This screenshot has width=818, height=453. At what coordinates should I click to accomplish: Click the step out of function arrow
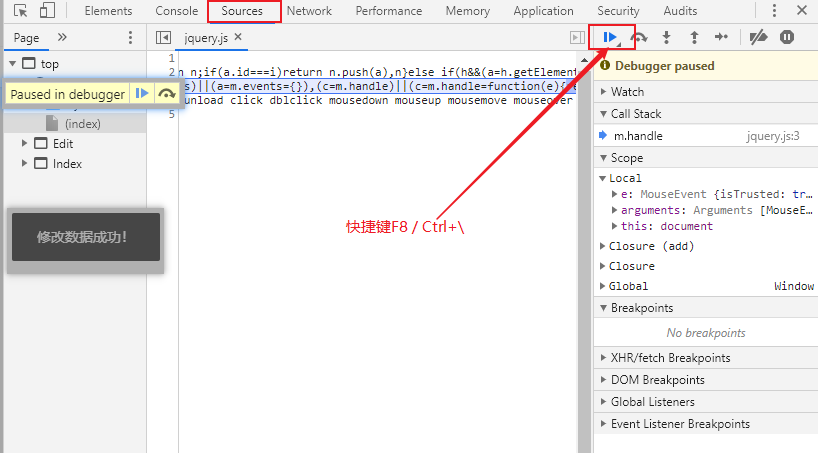694,37
